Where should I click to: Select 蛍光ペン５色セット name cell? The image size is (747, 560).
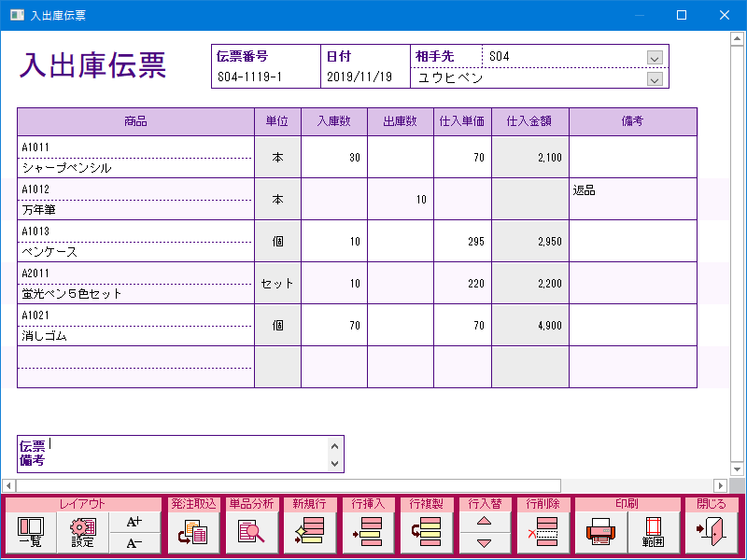coord(135,293)
